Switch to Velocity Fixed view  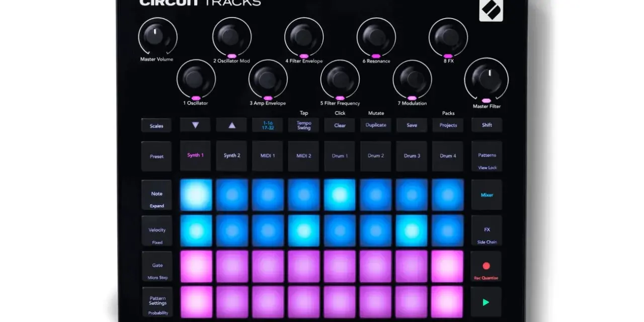[x=156, y=231]
